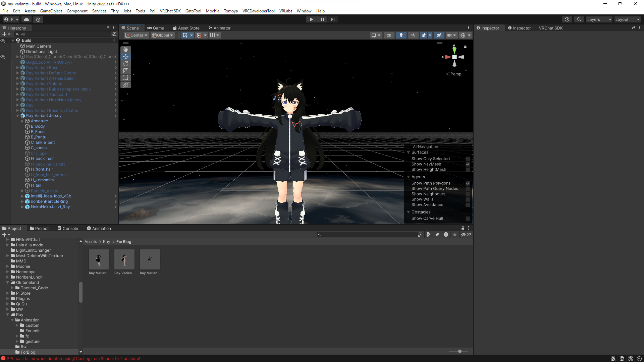The width and height of the screenshot is (644, 362).
Task: Click the project search field
Action: click(x=367, y=235)
